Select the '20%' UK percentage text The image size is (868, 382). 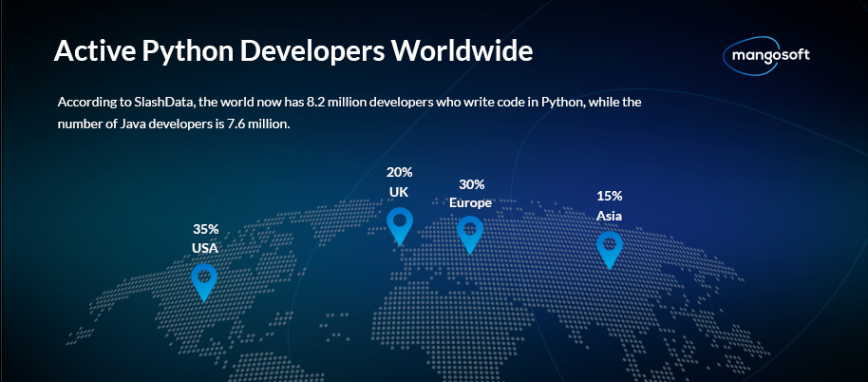[x=399, y=172]
